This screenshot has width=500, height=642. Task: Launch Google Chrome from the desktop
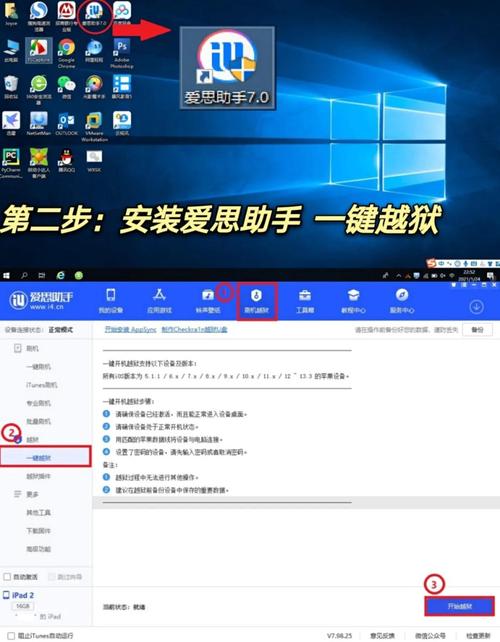coord(66,53)
